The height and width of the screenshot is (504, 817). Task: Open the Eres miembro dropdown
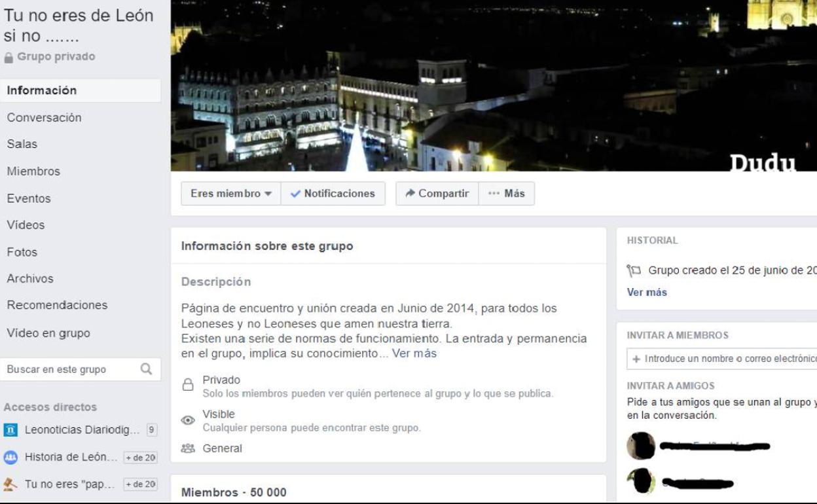point(230,194)
